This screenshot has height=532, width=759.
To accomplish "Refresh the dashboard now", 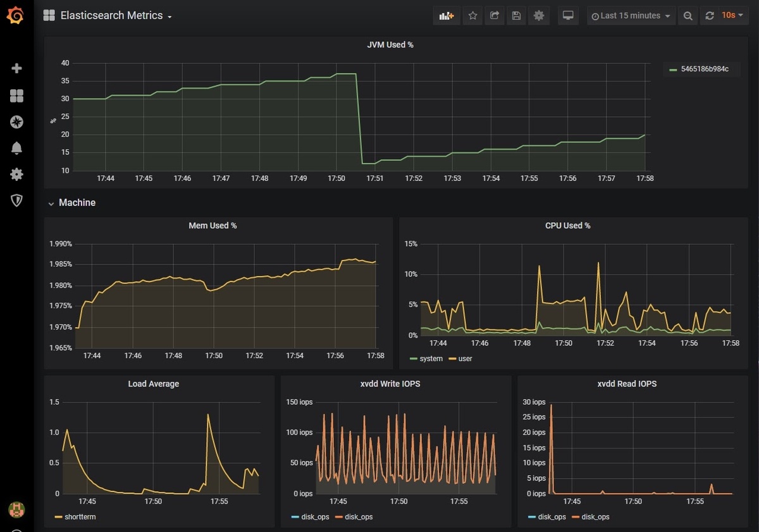I will 709,16.
